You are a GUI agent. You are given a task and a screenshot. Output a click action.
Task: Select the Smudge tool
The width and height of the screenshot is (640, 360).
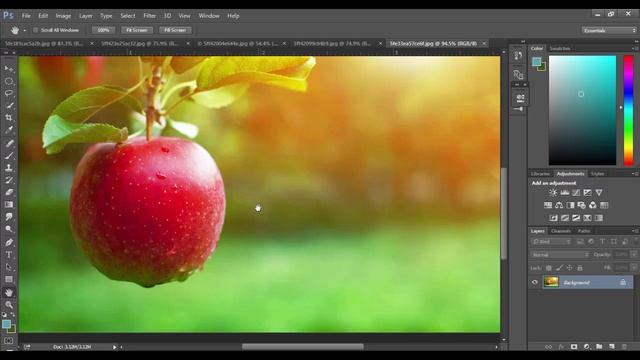tap(9, 217)
